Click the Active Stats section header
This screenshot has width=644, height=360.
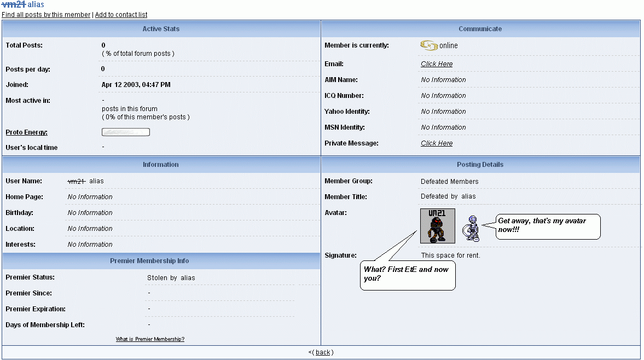tap(161, 29)
